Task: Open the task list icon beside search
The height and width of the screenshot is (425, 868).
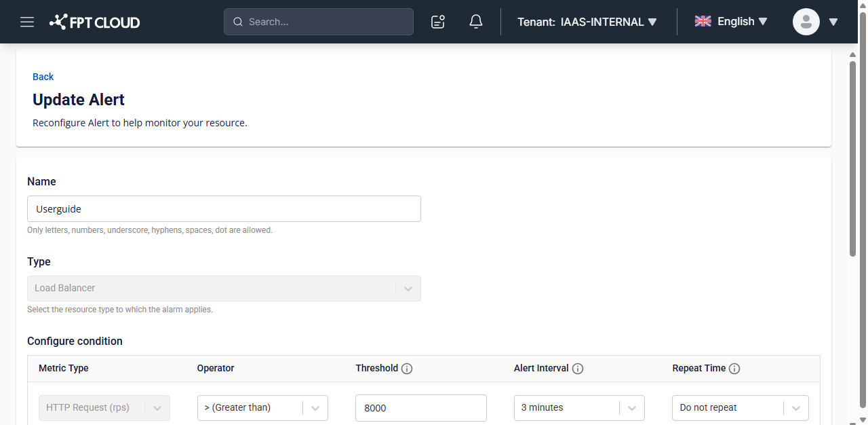Action: 438,22
